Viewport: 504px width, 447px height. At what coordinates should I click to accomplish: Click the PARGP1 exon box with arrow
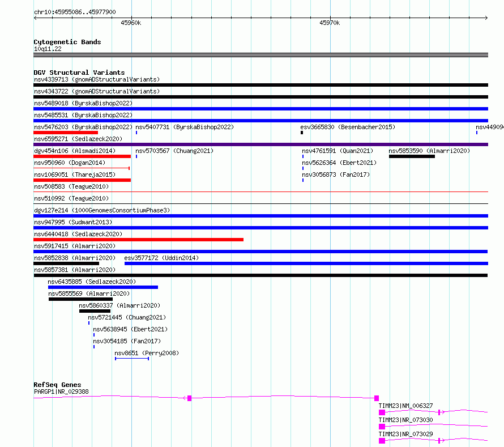[x=189, y=398]
